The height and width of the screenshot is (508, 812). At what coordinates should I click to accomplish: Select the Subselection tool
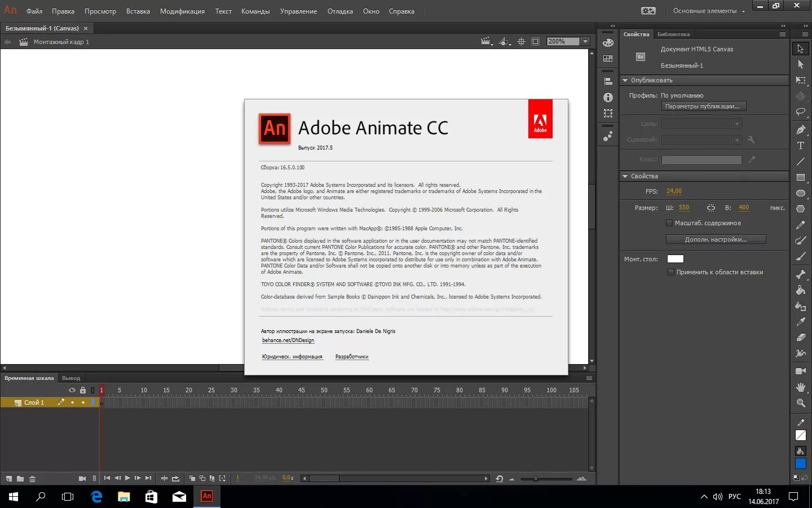point(801,64)
